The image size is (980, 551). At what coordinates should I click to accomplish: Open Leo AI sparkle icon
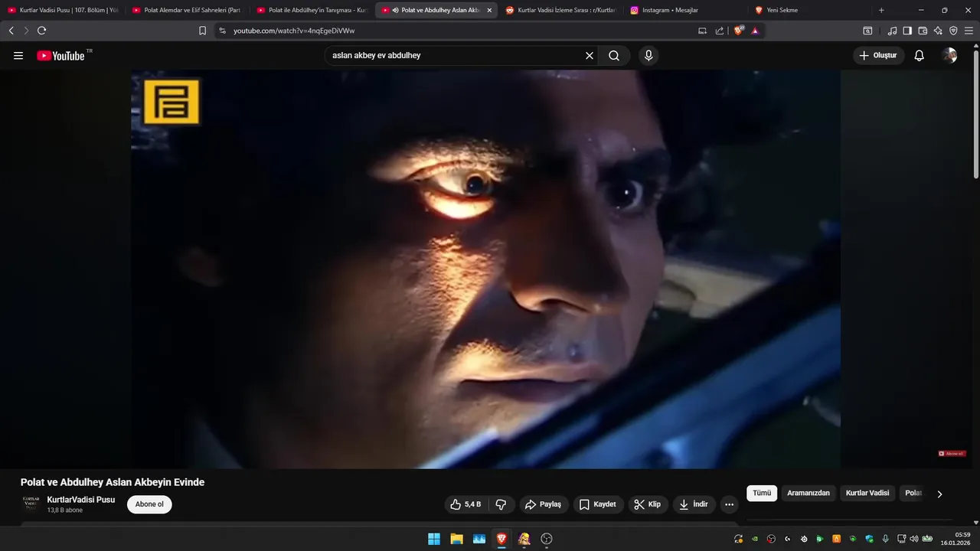click(x=938, y=31)
